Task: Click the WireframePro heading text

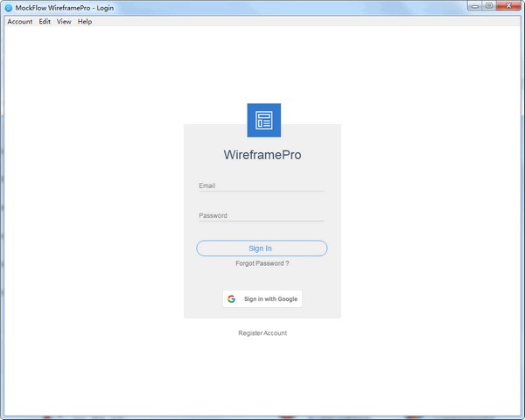Action: (262, 155)
